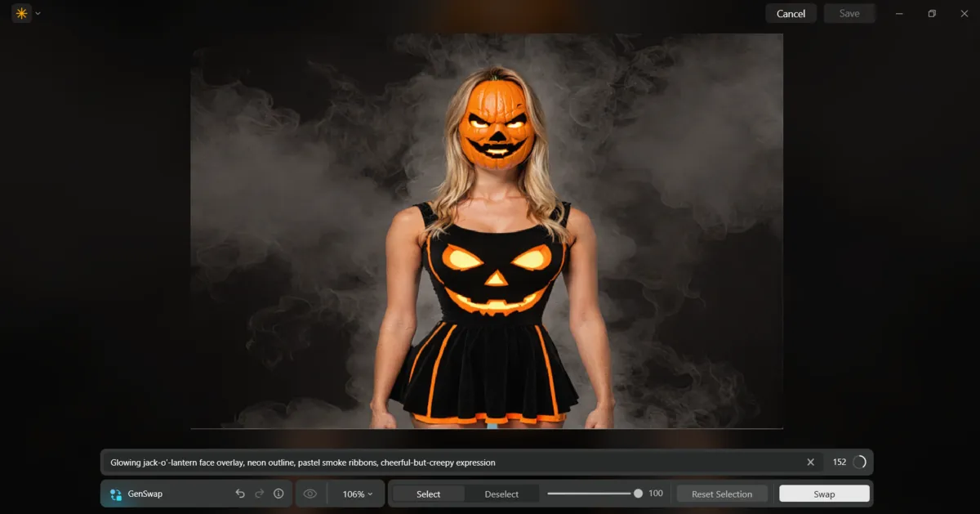Expand the chevron beside the app logo

click(x=37, y=13)
